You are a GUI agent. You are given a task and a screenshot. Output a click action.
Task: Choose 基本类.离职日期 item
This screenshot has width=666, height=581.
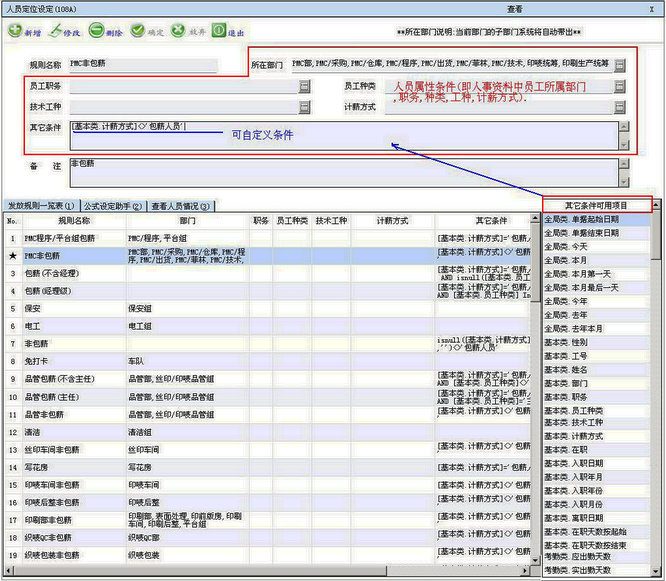(x=596, y=518)
